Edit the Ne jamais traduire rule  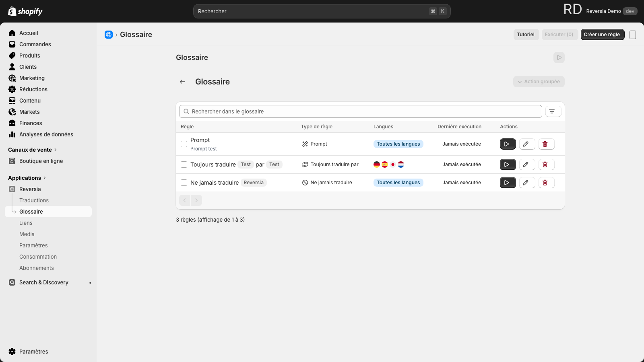pos(527,183)
